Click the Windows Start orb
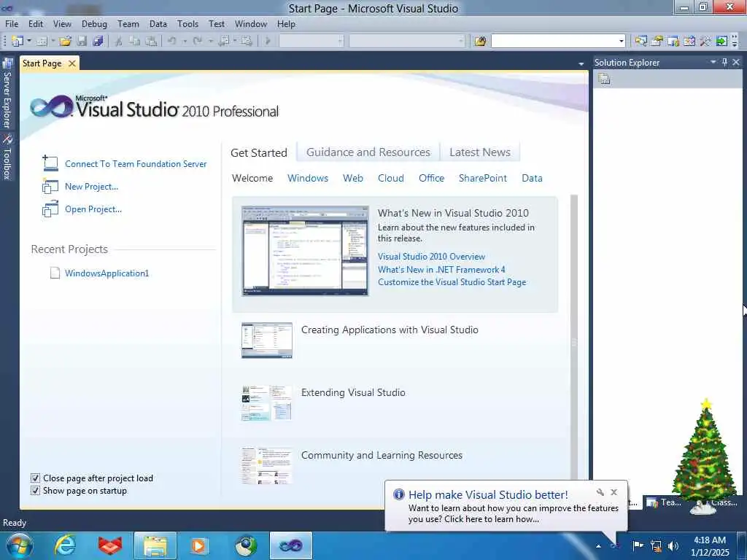 pos(20,545)
